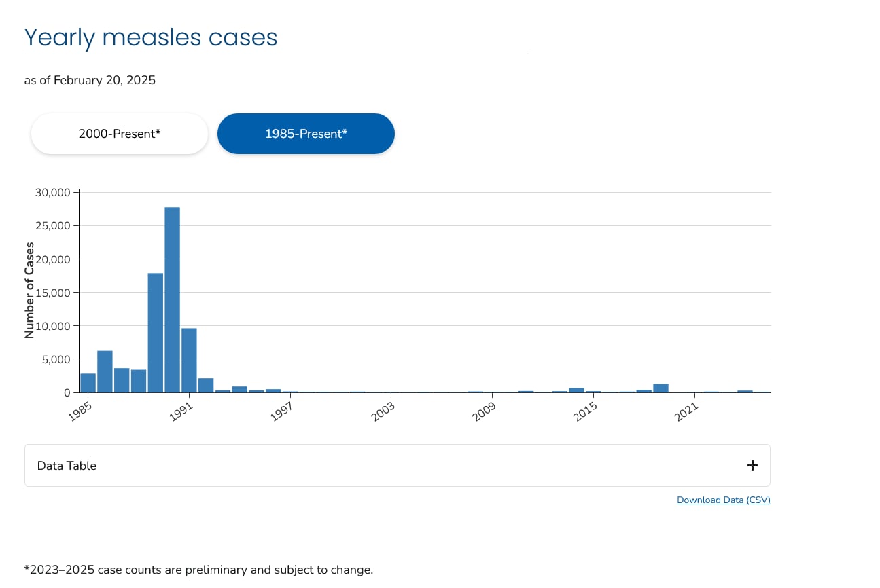Select the 1986 bar above 5,000 cases

click(x=105, y=371)
